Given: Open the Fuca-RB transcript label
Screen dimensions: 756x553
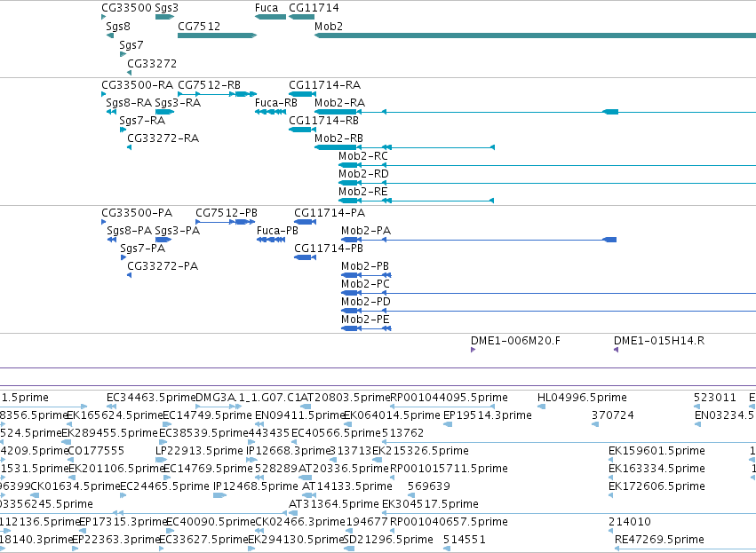Looking at the screenshot, I should point(276,103).
